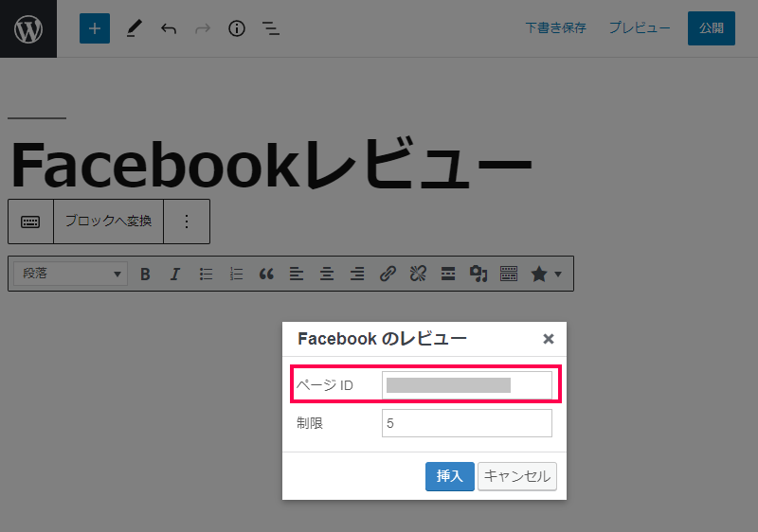
Task: Click the 公開 publish button
Action: tap(712, 28)
